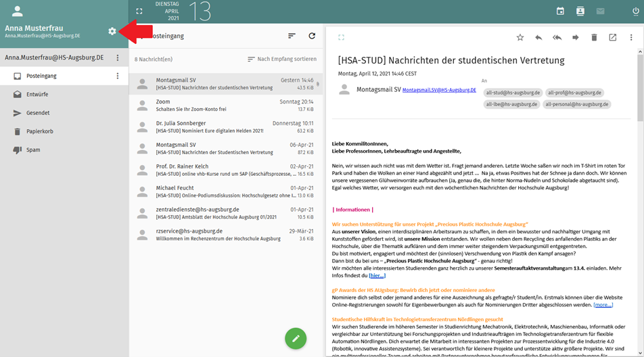Open the settings gear next to Anna Musterfrau
The image size is (644, 357).
(x=112, y=31)
